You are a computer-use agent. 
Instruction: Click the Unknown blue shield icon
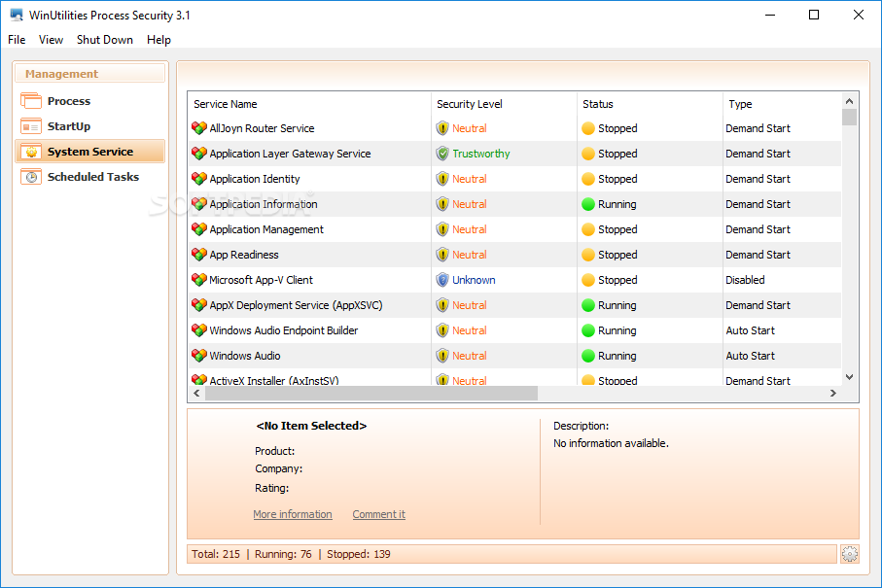442,280
